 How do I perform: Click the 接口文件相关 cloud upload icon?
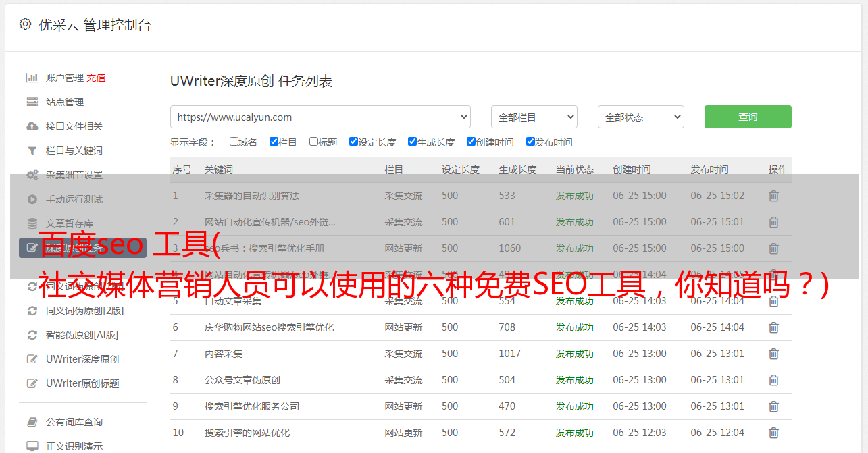(32, 126)
